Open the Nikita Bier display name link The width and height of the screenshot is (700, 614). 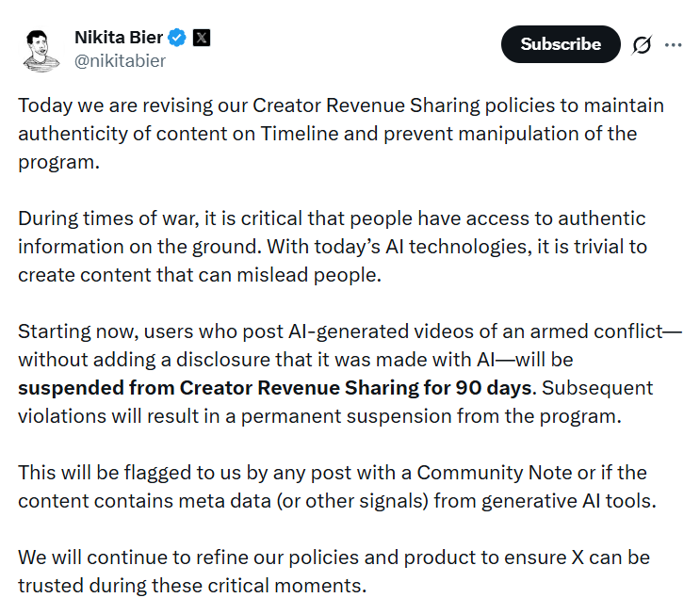[x=118, y=38]
